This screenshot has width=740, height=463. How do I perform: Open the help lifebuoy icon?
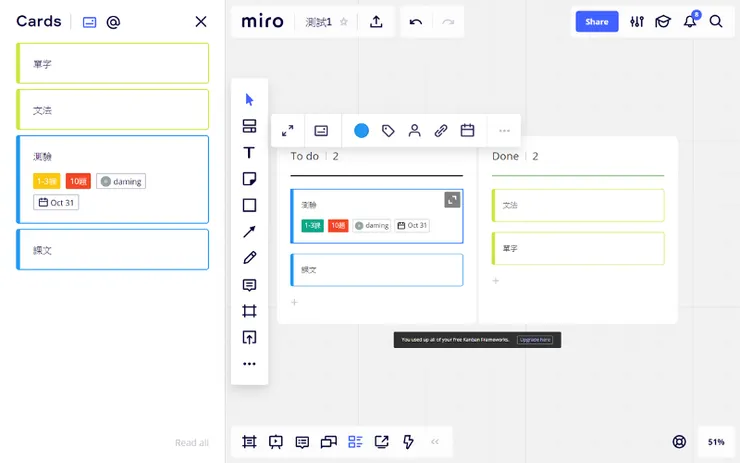pyautogui.click(x=679, y=442)
